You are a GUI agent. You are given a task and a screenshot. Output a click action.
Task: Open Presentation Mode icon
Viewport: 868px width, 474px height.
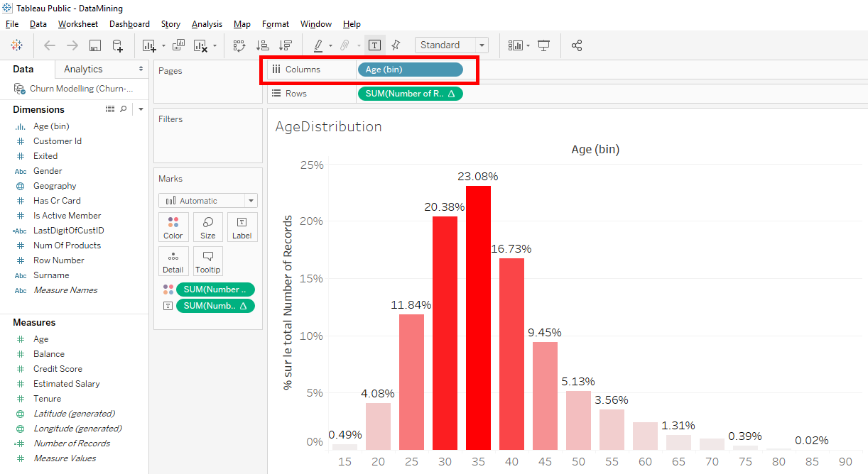544,45
